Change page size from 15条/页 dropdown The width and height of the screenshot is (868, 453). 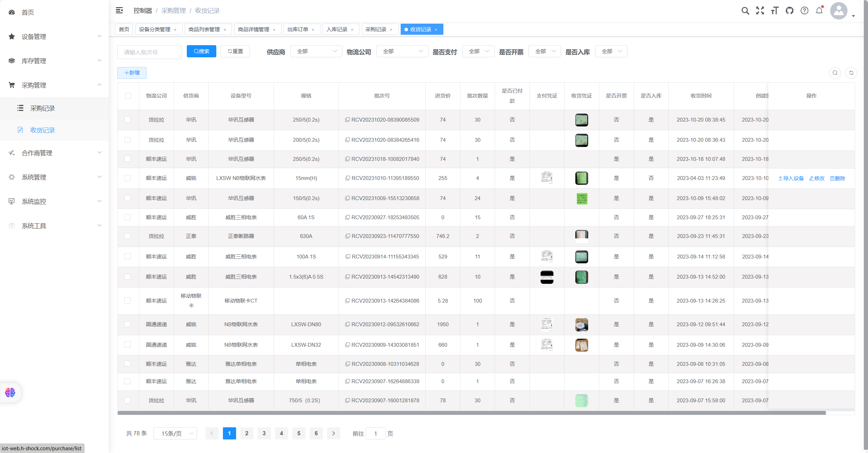[175, 434]
